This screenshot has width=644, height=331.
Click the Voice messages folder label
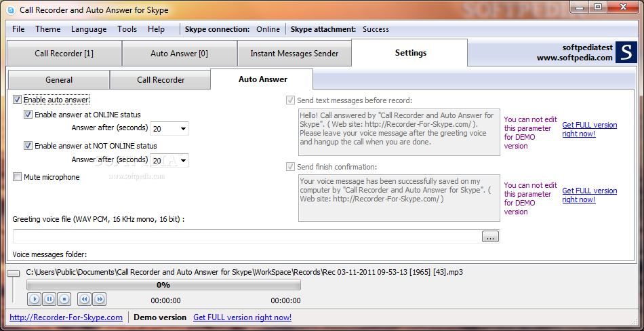49,254
